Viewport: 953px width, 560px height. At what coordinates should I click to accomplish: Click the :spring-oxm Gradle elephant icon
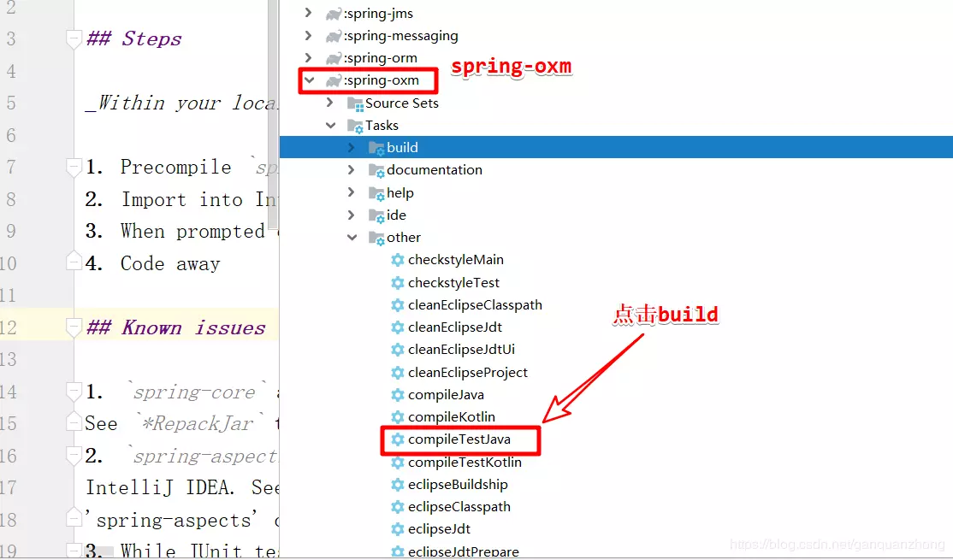tap(334, 80)
